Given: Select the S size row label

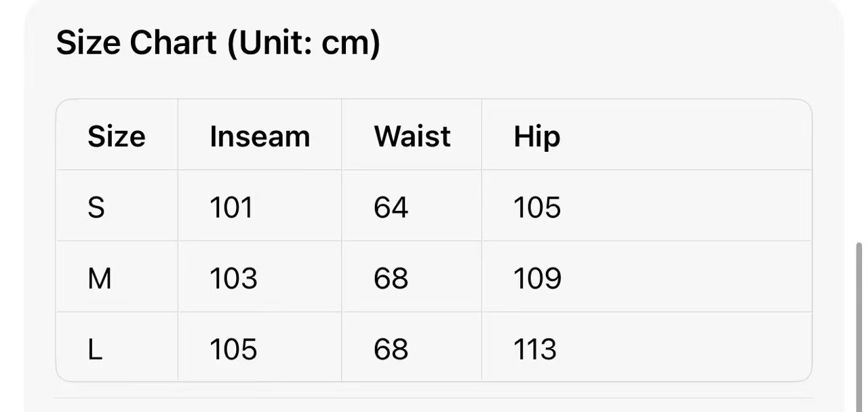Looking at the screenshot, I should (96, 207).
